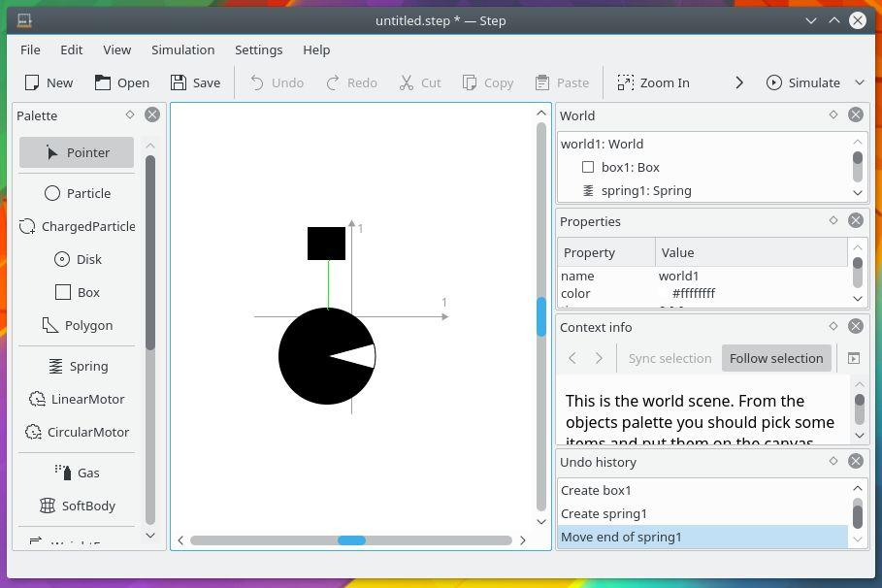Viewport: 882px width, 588px height.
Task: Expand the hidden toolbar items chevron
Action: (x=739, y=82)
